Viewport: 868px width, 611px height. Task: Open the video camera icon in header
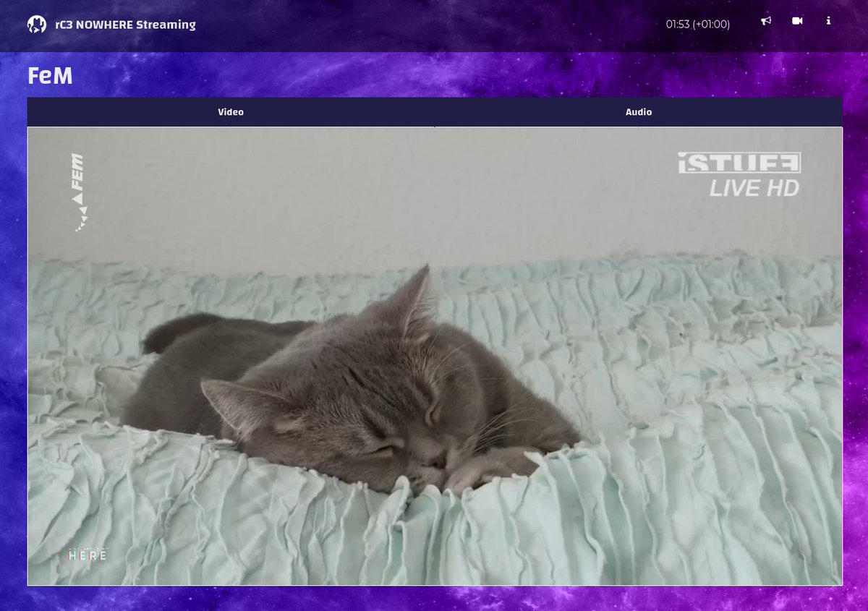point(797,21)
